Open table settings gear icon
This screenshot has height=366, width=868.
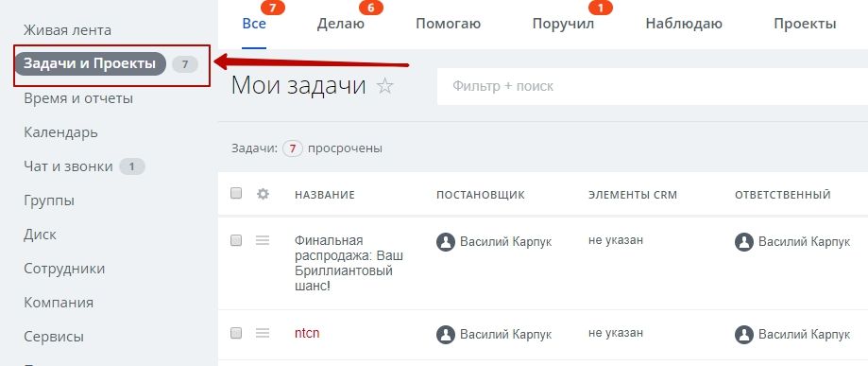(263, 194)
